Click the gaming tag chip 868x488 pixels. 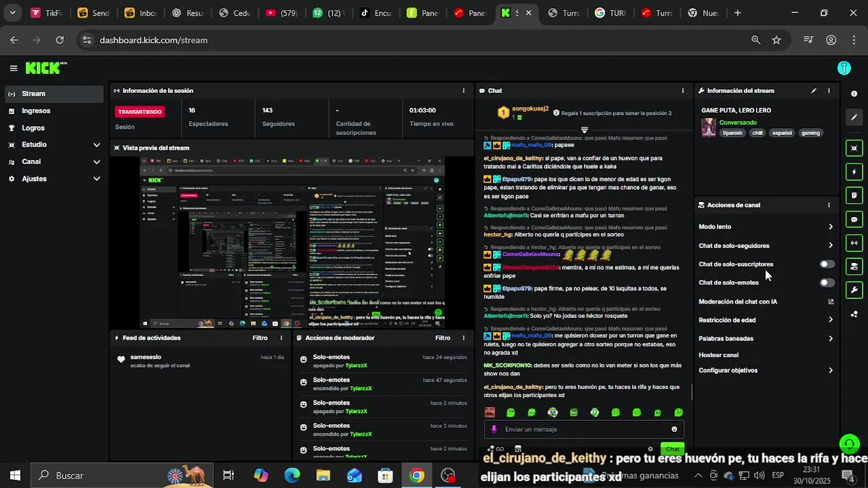tap(810, 133)
